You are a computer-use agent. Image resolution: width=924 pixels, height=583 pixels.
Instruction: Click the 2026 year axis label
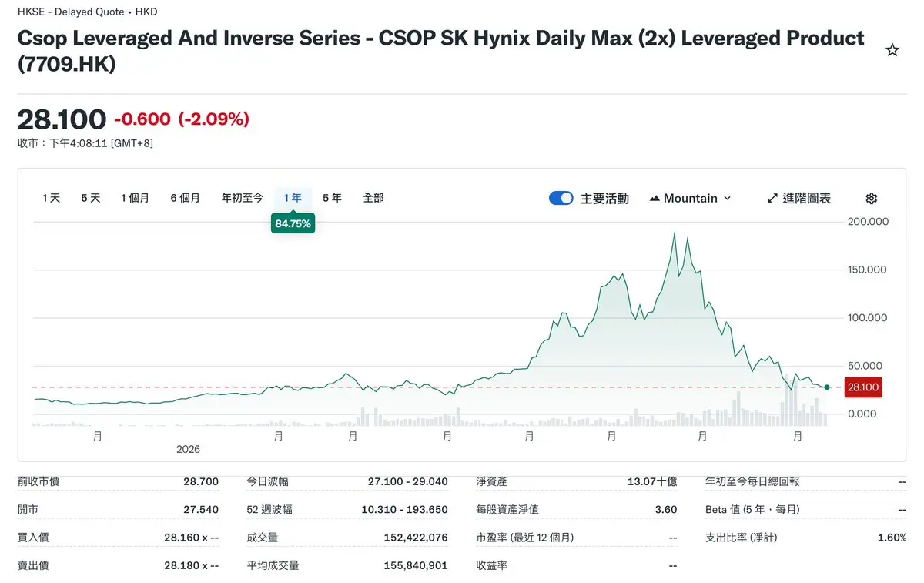click(188, 449)
